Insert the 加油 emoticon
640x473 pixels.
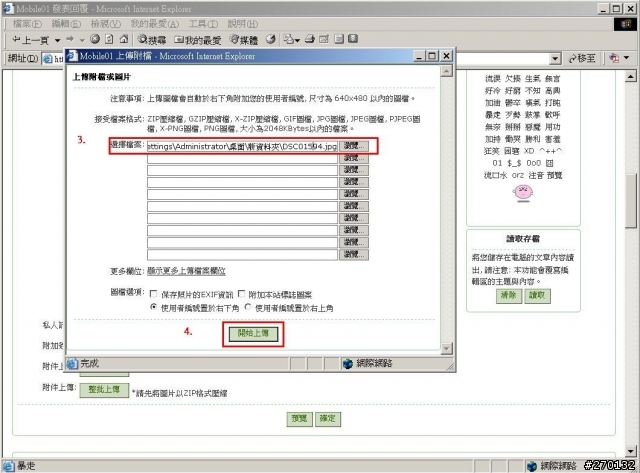[x=493, y=103]
